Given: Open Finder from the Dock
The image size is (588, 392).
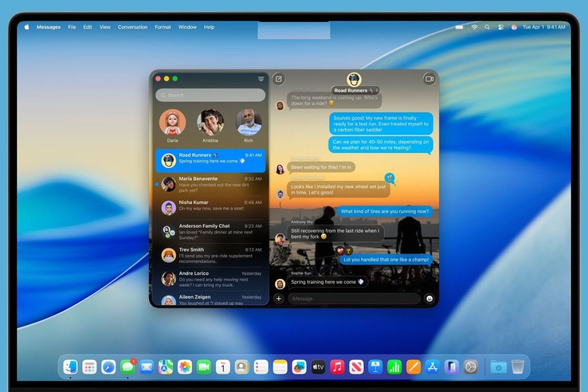Looking at the screenshot, I should [71, 367].
